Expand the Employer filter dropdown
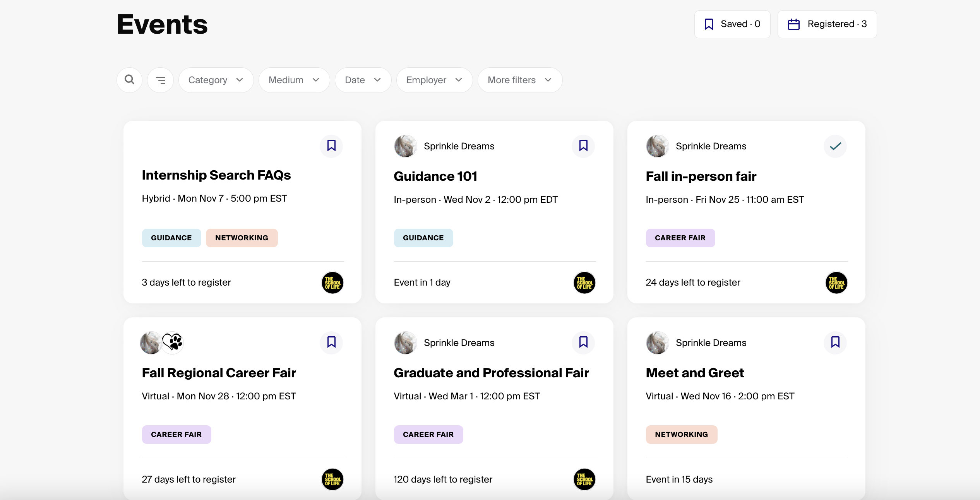The image size is (980, 500). [x=434, y=80]
